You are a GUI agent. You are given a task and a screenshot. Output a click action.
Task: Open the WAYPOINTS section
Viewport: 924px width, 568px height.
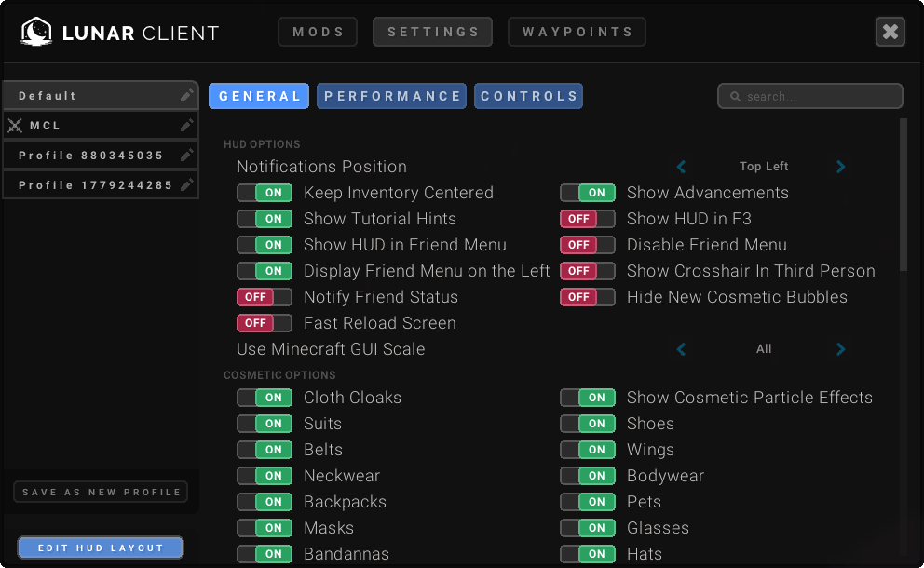point(576,31)
